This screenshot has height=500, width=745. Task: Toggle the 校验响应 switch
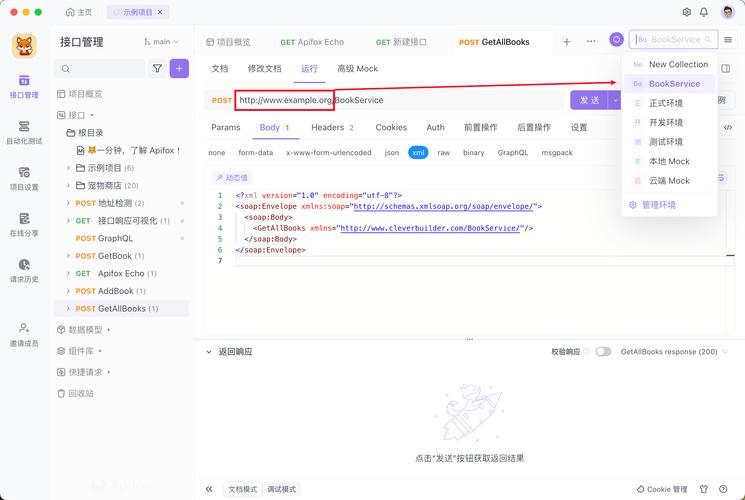(603, 352)
